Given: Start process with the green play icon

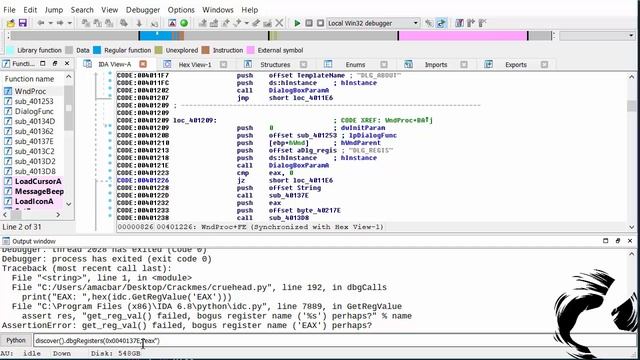Looking at the screenshot, I should tap(297, 23).
